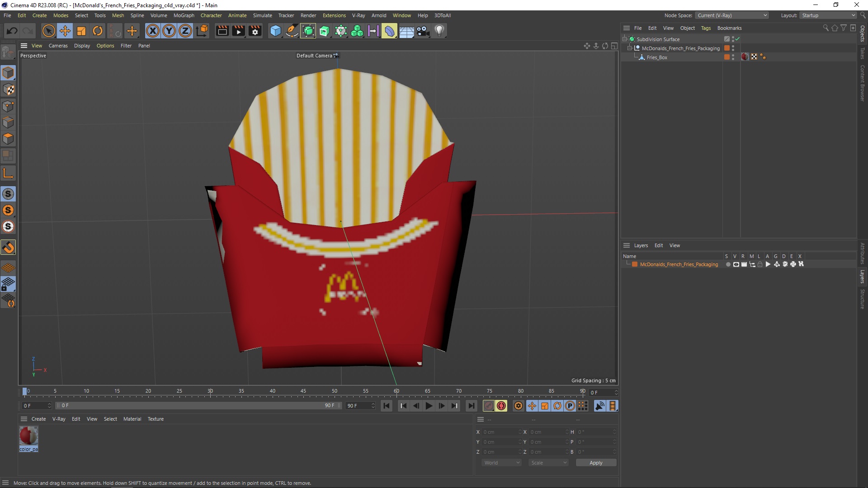Click Locked Workplane icon

click(8, 284)
